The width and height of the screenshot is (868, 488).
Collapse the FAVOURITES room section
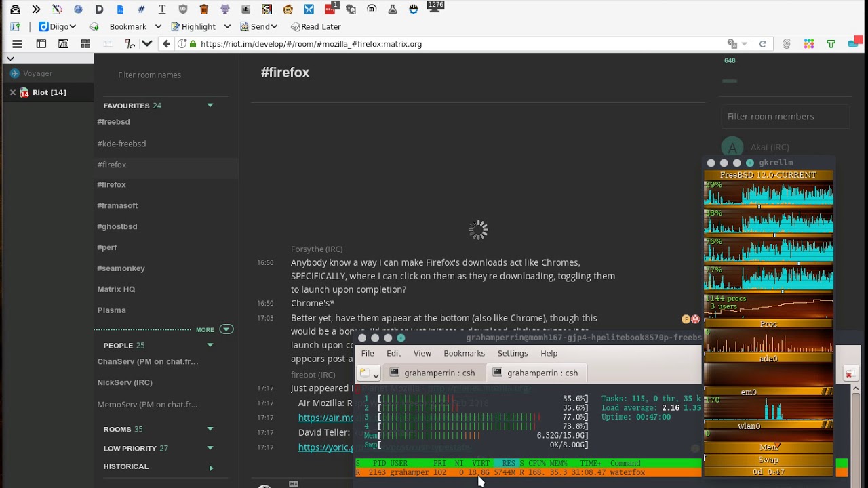pyautogui.click(x=210, y=106)
